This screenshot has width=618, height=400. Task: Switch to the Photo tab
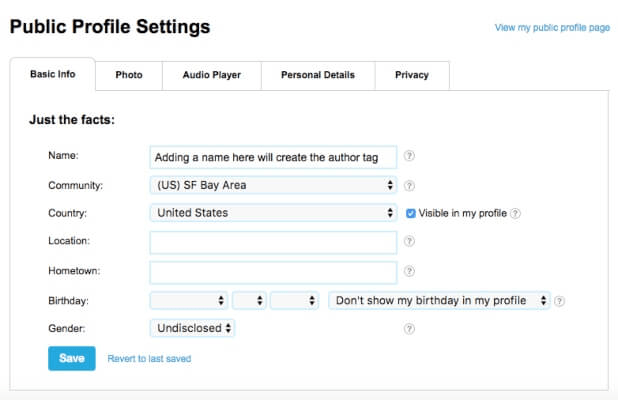129,75
